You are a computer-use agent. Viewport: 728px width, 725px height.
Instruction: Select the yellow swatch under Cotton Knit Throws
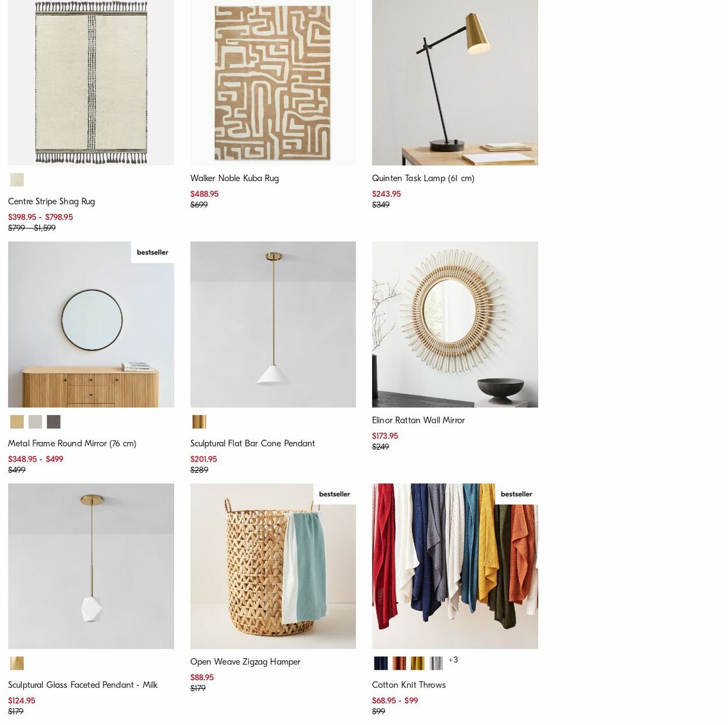coord(418,663)
